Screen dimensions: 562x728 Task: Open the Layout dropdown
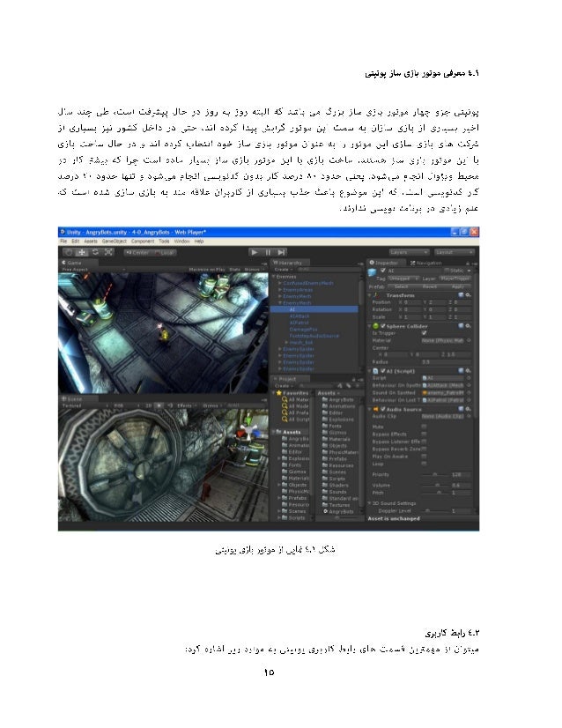454,252
